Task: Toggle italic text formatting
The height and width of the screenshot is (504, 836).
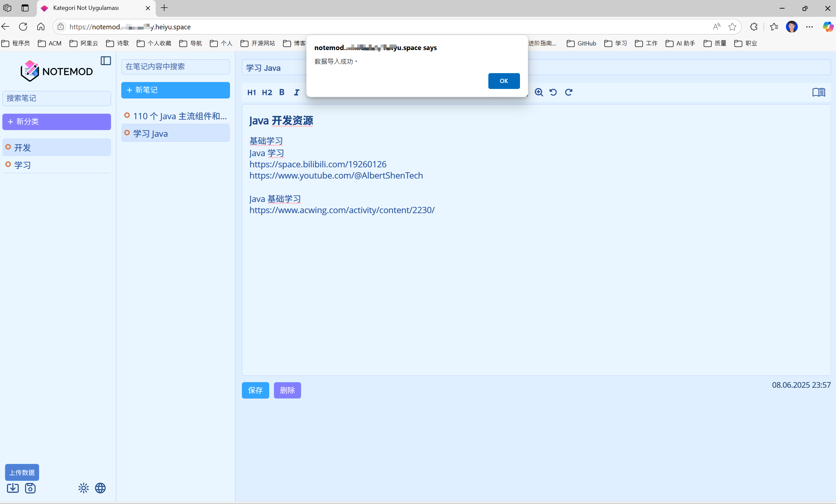Action: pyautogui.click(x=297, y=92)
